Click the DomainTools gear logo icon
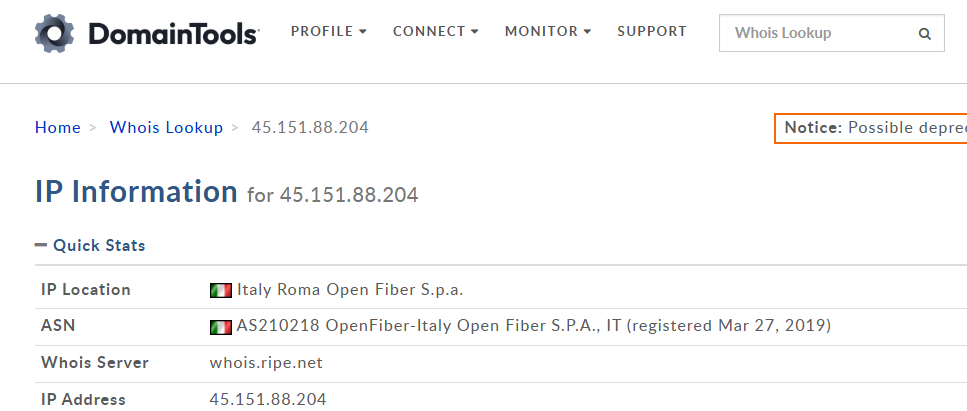This screenshot has height=411, width=967. pyautogui.click(x=56, y=32)
